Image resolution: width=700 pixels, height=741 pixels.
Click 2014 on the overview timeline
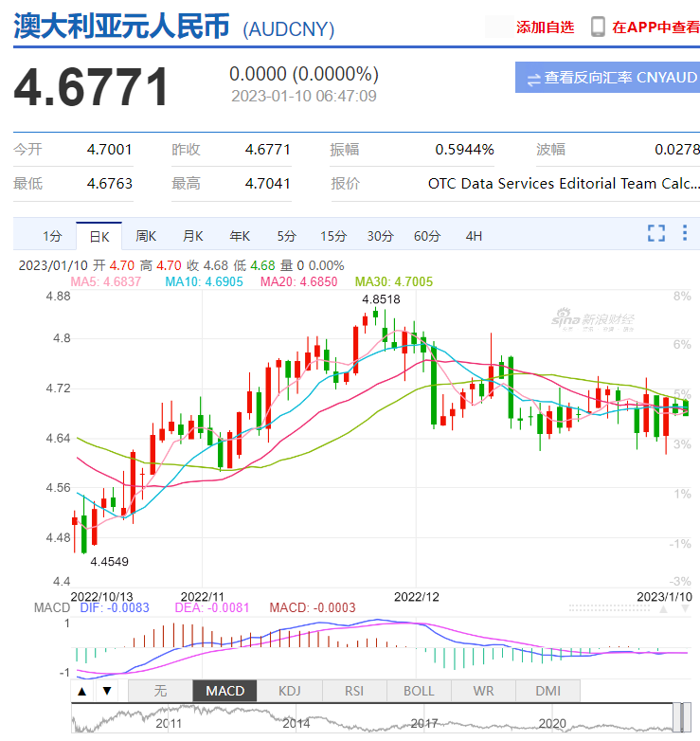pyautogui.click(x=296, y=723)
